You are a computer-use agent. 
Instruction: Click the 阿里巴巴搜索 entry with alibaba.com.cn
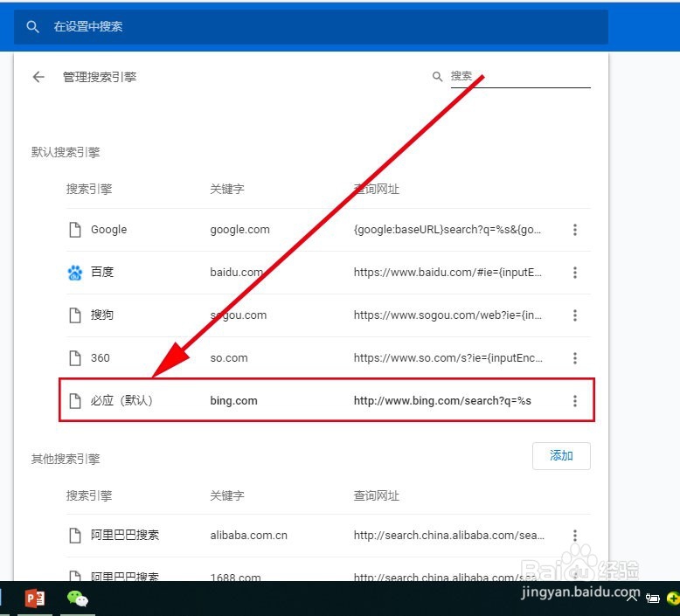[x=125, y=535]
